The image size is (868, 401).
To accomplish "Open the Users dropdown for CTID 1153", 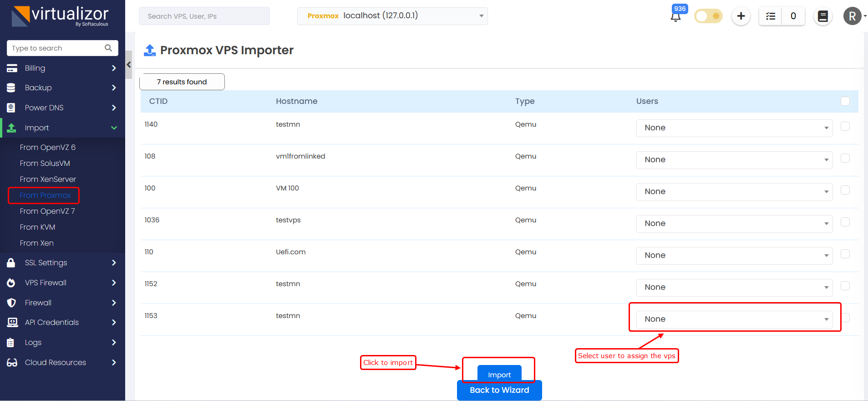I will coord(735,319).
